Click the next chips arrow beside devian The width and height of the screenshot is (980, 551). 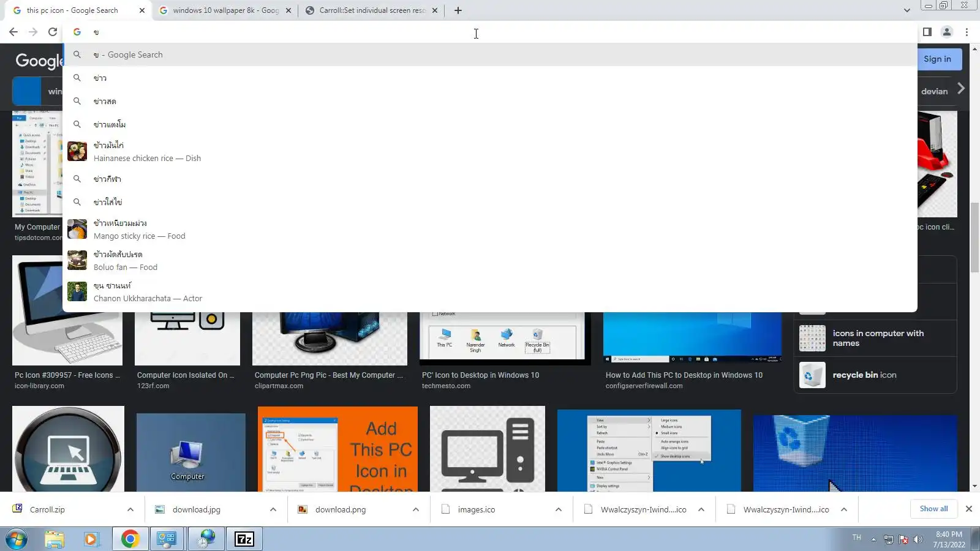(x=961, y=89)
